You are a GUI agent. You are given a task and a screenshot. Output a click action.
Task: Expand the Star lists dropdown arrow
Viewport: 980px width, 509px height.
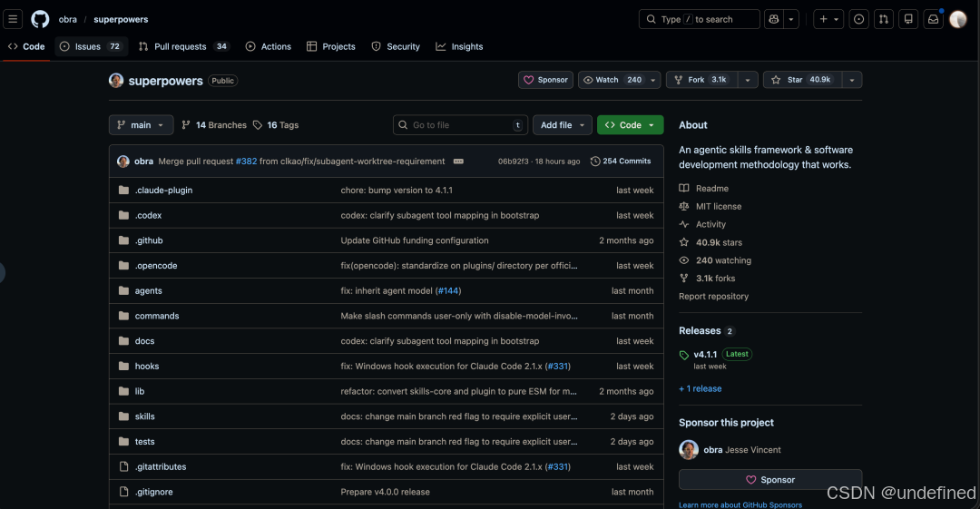tap(852, 80)
